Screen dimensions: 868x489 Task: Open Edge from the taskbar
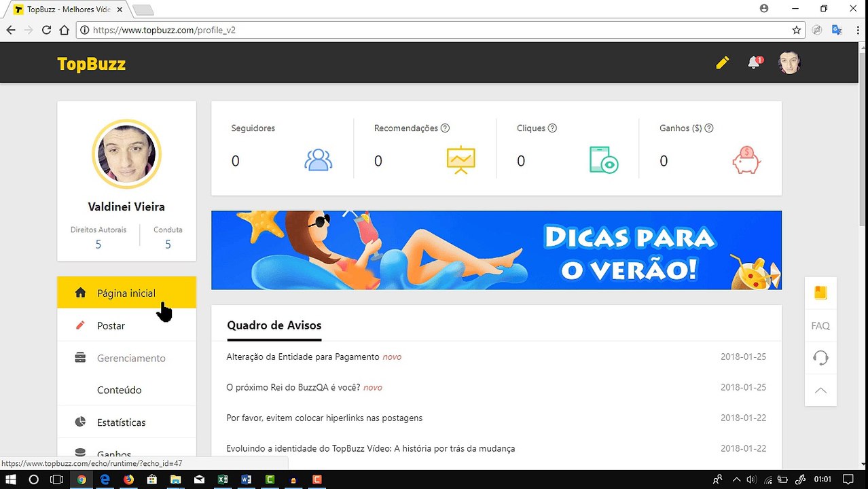tap(105, 479)
